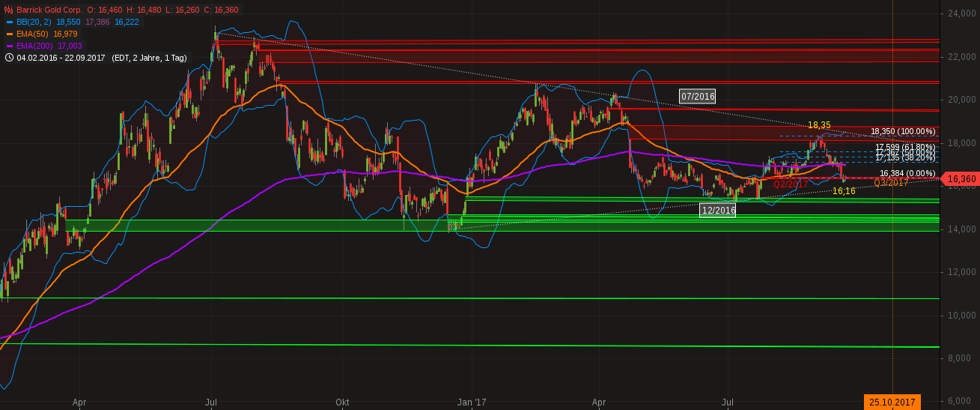Click the yellow 16,16 low label
The image size is (980, 410).
pyautogui.click(x=844, y=191)
